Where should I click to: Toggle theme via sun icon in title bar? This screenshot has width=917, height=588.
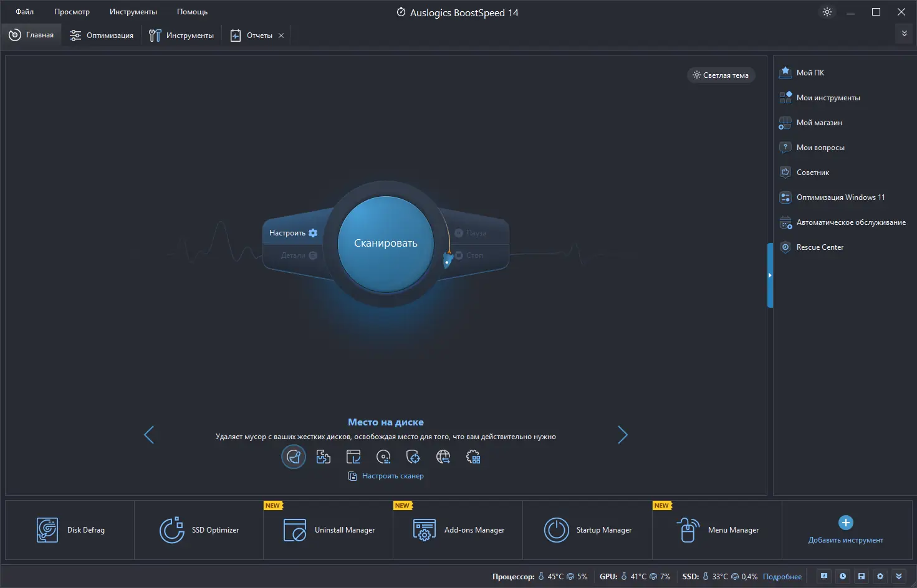tap(827, 12)
